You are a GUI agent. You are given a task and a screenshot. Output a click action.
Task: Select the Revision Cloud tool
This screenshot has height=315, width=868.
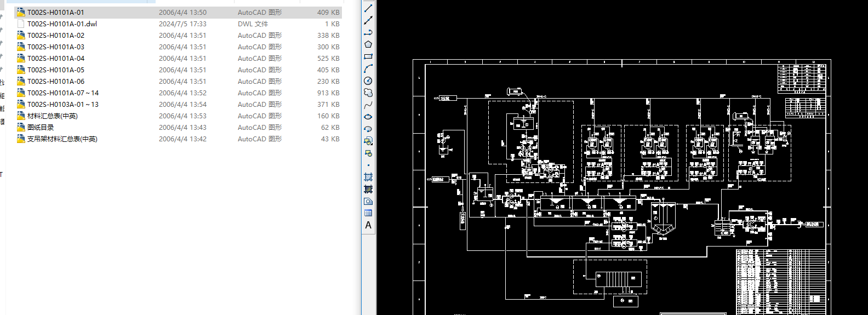[368, 93]
